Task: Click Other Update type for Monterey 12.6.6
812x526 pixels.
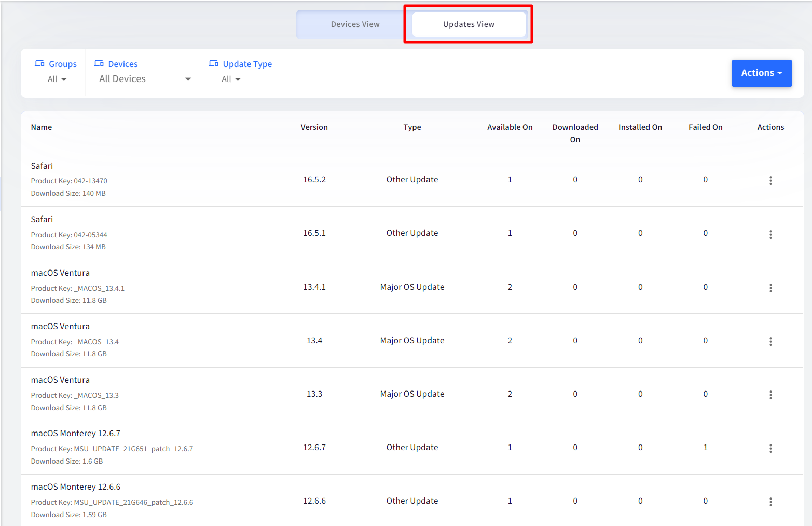Action: point(412,501)
